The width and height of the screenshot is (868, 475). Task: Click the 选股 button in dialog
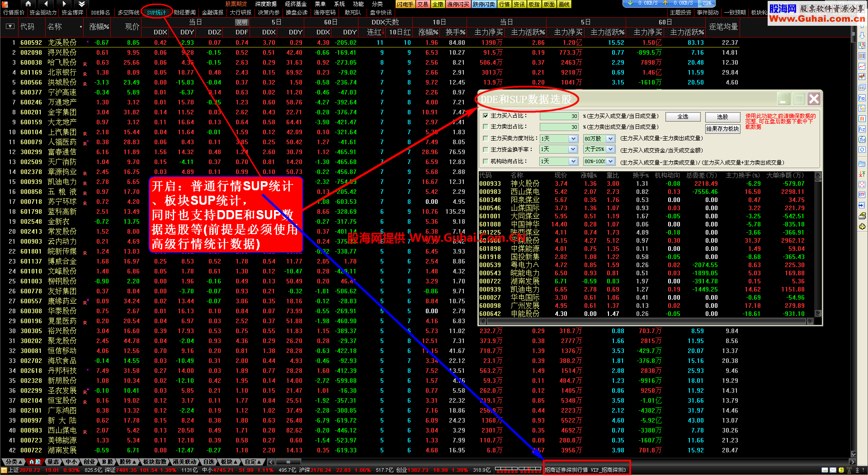(722, 117)
